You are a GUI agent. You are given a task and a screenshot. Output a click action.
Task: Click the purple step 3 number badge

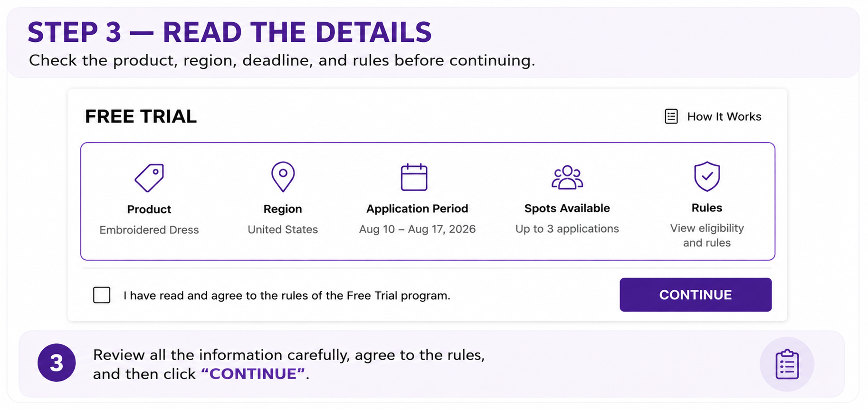pos(57,363)
